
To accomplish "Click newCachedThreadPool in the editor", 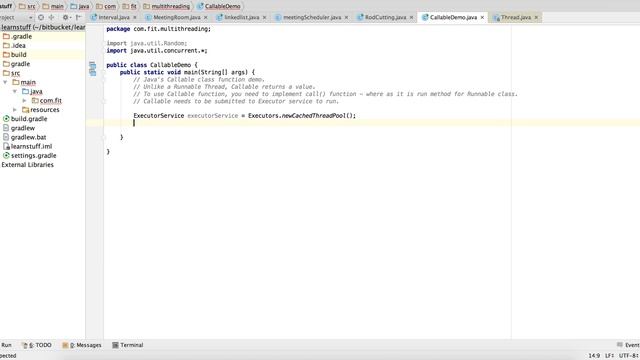I will 313,116.
